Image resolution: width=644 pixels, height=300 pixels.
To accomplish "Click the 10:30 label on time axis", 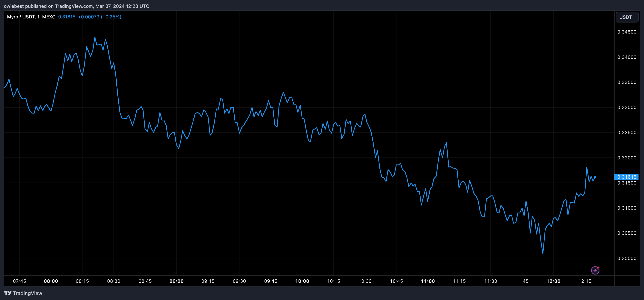I will point(365,281).
